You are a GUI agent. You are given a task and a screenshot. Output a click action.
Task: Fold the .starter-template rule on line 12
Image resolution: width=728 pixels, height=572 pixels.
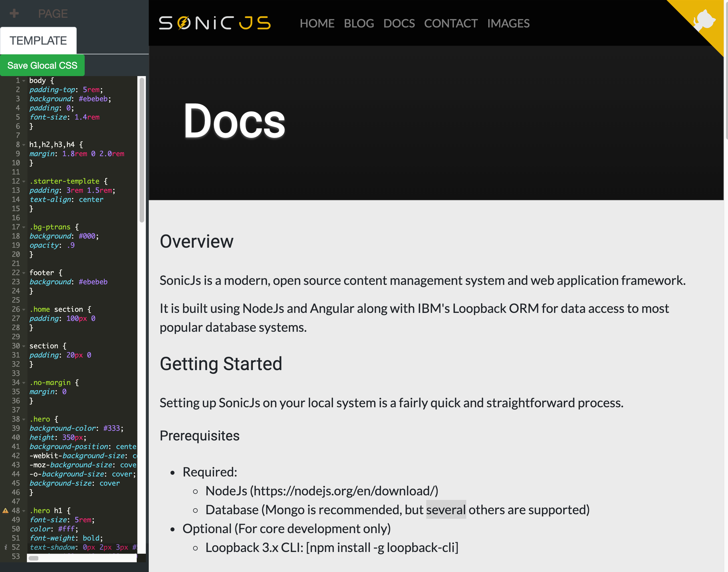tap(24, 181)
